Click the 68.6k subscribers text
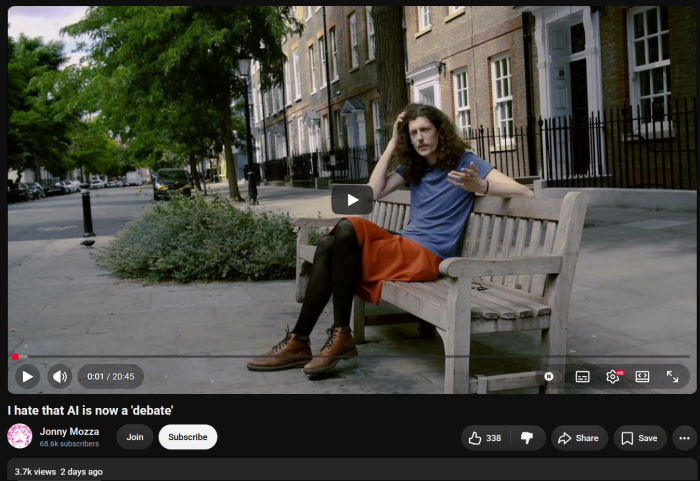 coord(69,443)
